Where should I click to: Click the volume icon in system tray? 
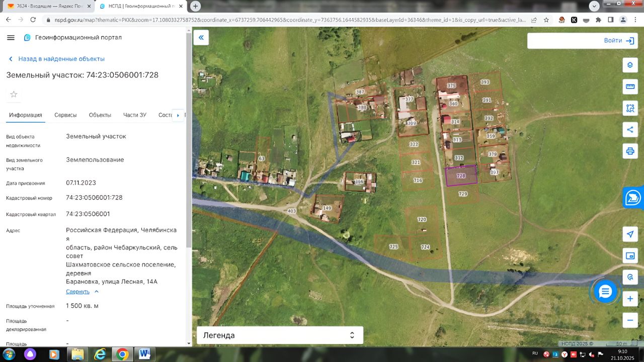(593, 354)
